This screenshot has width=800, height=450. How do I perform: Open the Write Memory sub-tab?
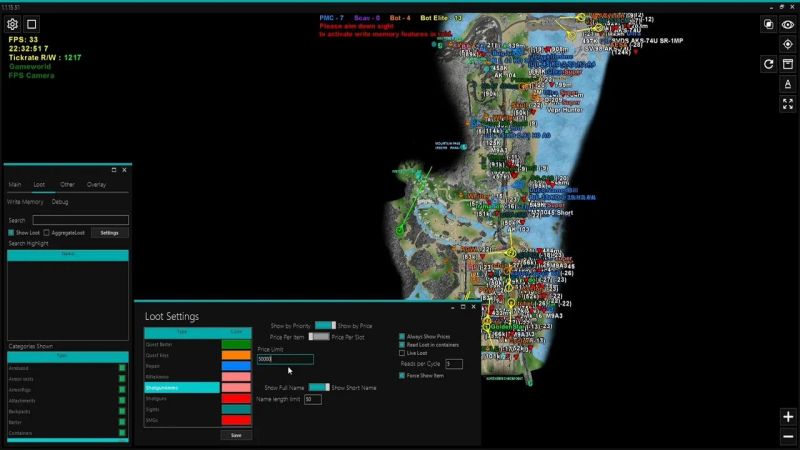point(25,202)
